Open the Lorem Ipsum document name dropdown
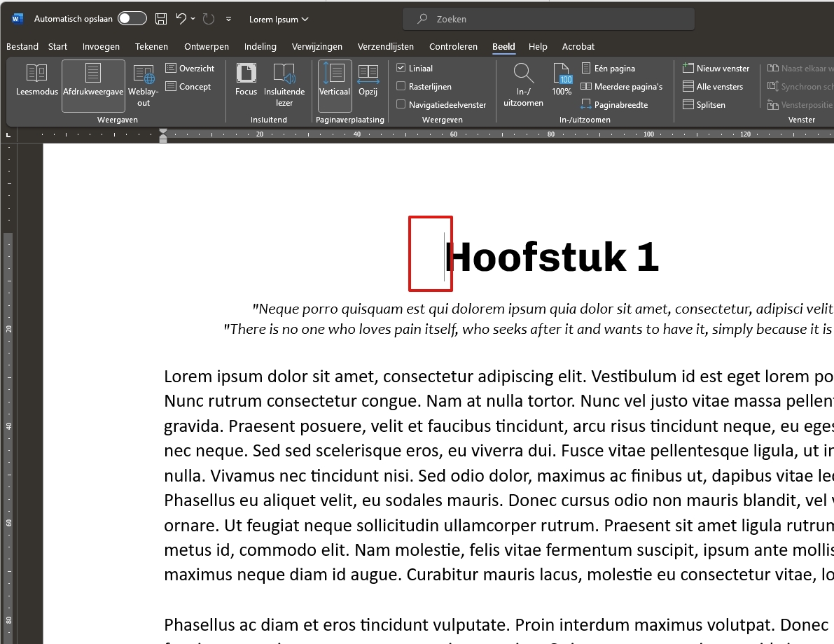This screenshot has width=834, height=644. [279, 20]
